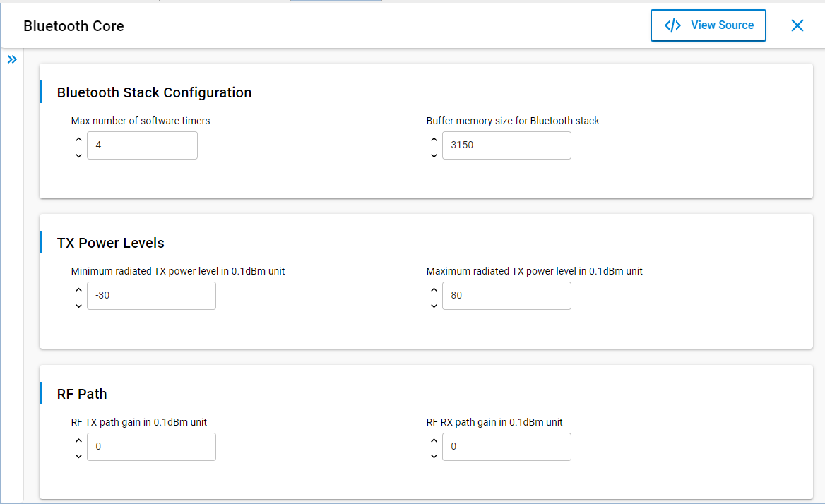This screenshot has height=504, width=825.
Task: Click the Buffer memory size field showing 3150
Action: [x=506, y=145]
